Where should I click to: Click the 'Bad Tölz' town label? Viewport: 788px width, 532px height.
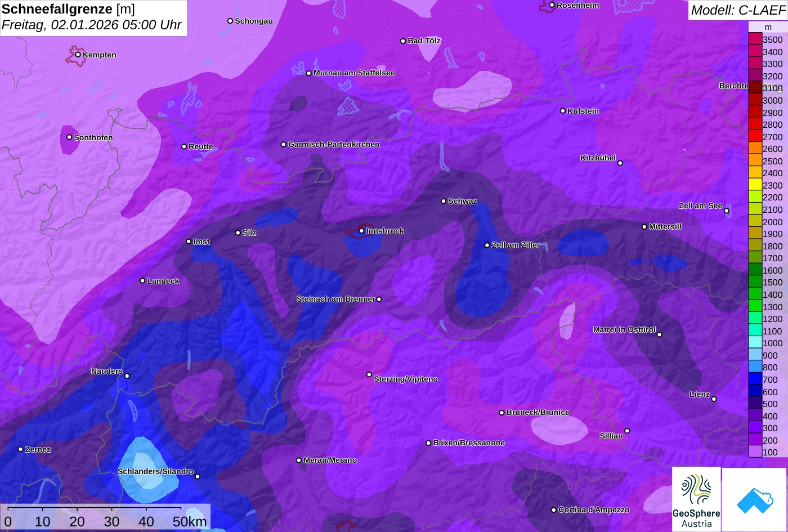coord(424,41)
